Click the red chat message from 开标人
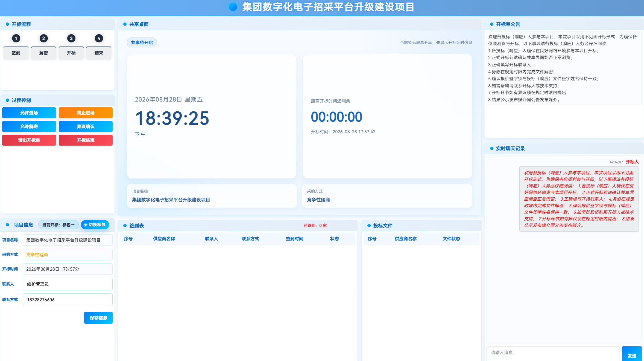Image resolution: width=644 pixels, height=361 pixels. click(579, 199)
